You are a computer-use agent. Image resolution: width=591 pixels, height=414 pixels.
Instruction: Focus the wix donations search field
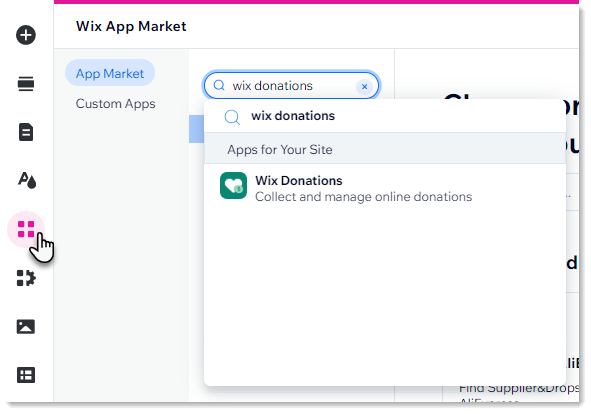pos(291,86)
